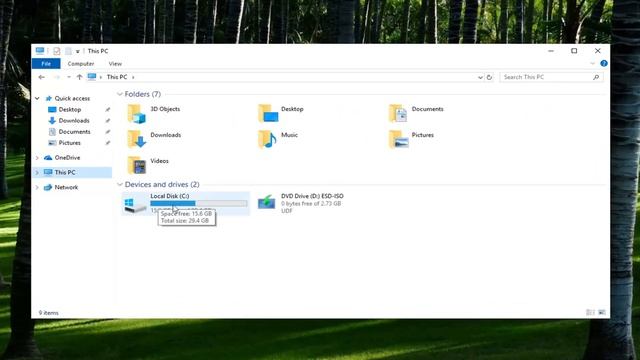Select the DVD Drive (D:) ESD-ISO icon
This screenshot has height=360, width=640.
(x=267, y=202)
